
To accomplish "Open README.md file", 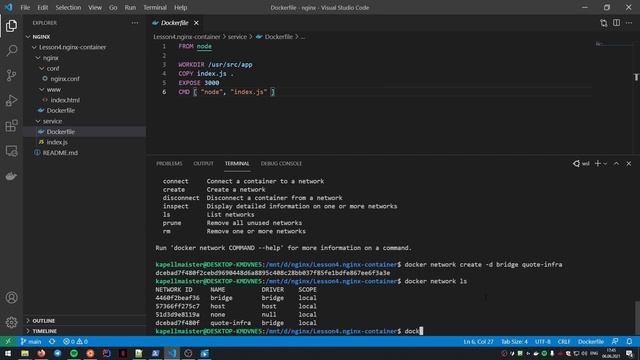I will coord(84,153).
